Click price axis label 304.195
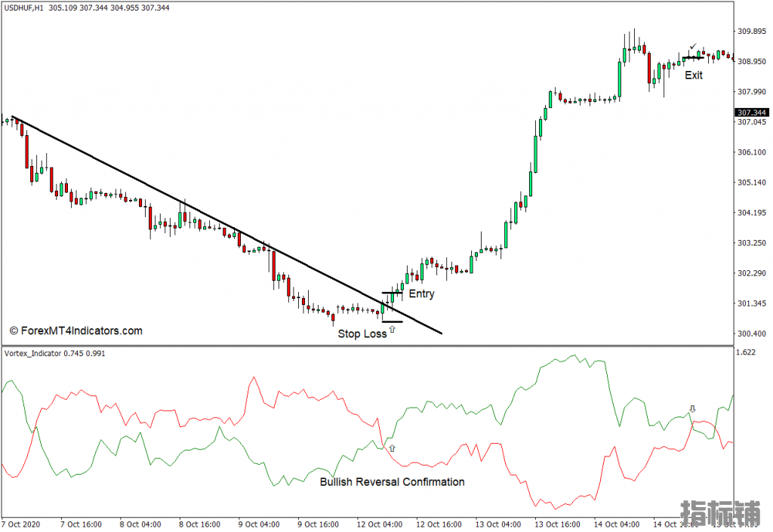Viewport: 773px width, 532px height. point(752,213)
